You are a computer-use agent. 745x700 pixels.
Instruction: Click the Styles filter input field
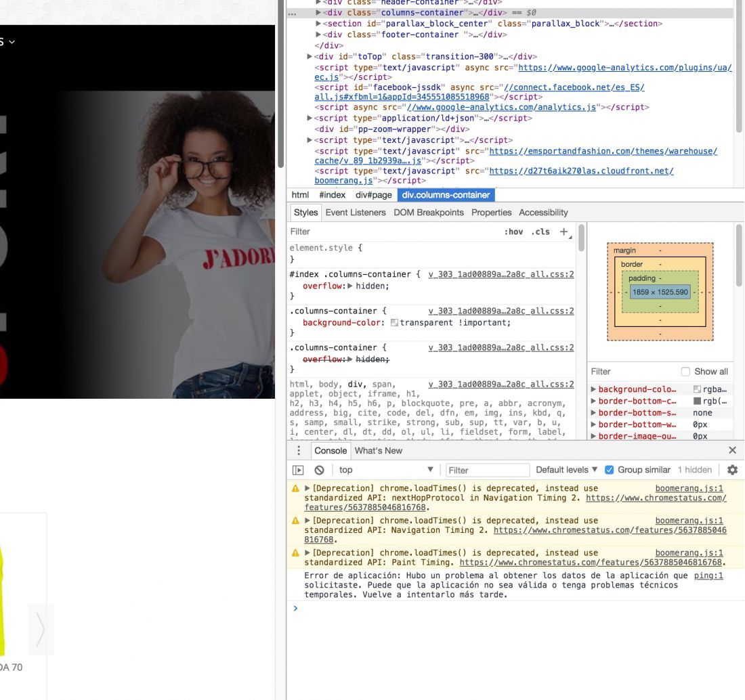click(x=394, y=232)
